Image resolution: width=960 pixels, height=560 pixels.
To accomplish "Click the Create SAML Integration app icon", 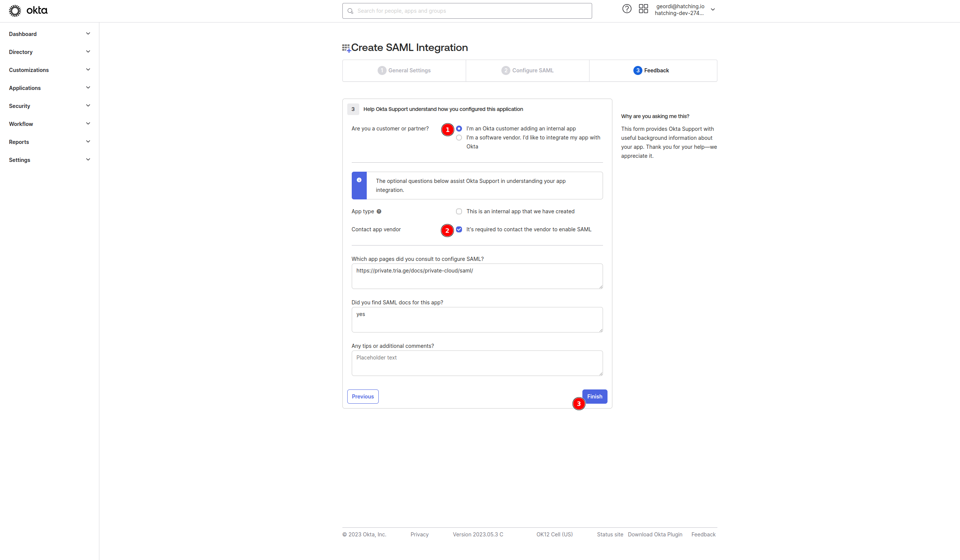I will [346, 48].
